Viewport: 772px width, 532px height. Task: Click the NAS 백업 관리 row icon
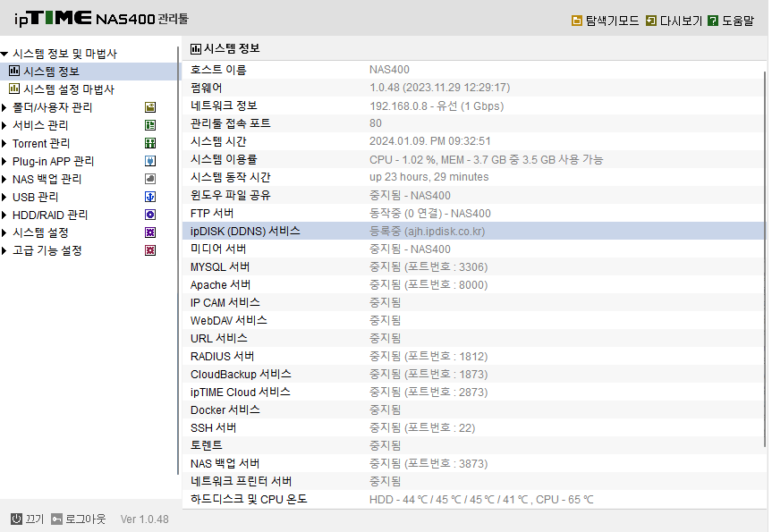click(150, 179)
